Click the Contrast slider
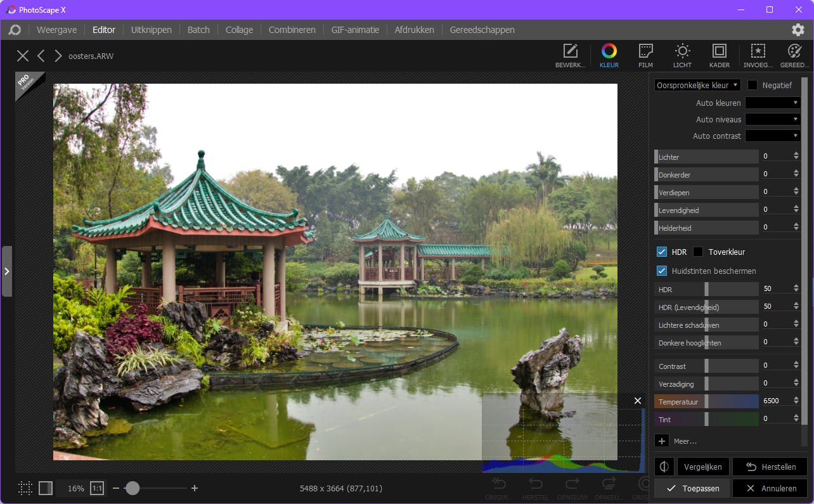This screenshot has height=504, width=814. point(707,366)
